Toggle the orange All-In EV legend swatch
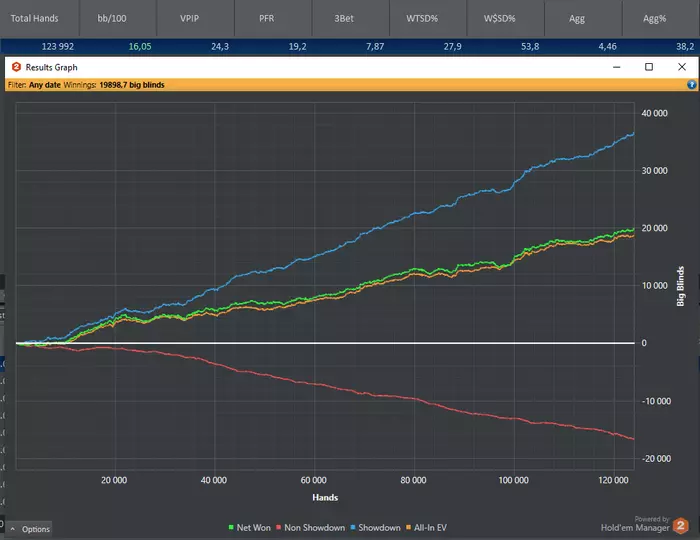The height and width of the screenshot is (540, 700). (408, 528)
